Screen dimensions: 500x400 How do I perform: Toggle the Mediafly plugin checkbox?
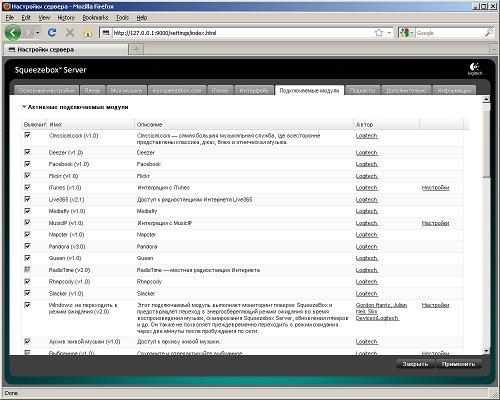click(x=27, y=211)
